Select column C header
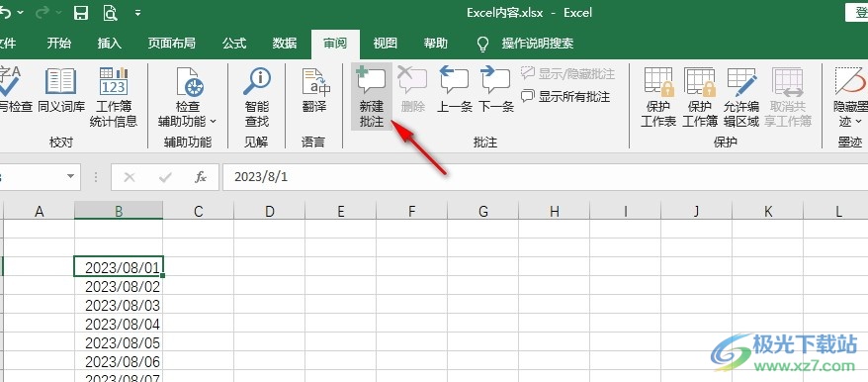 (x=198, y=211)
